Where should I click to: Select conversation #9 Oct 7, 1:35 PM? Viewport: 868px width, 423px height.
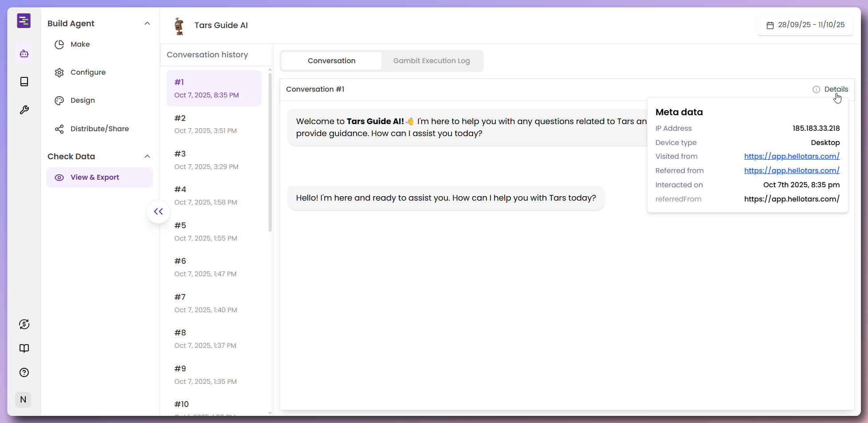[214, 375]
